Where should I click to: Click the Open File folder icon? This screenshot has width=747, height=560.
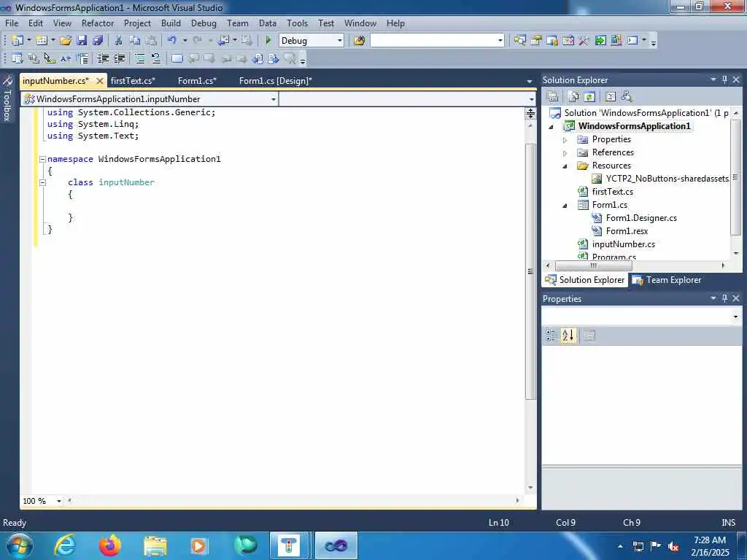pos(66,41)
